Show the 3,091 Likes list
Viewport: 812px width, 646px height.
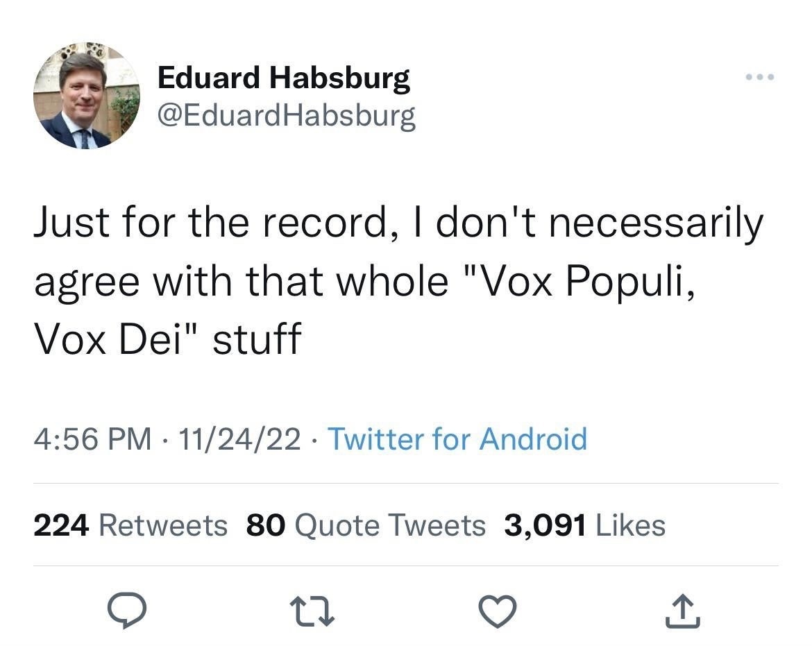585,525
